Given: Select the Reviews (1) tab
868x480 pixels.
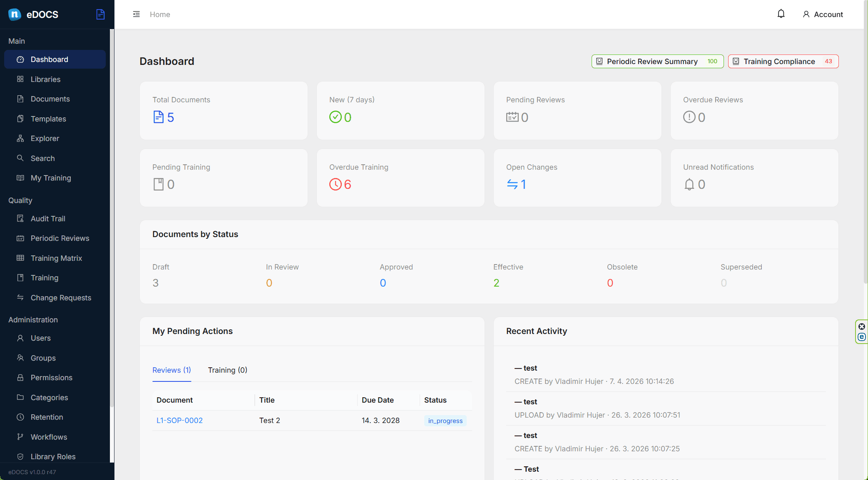Looking at the screenshot, I should 172,370.
